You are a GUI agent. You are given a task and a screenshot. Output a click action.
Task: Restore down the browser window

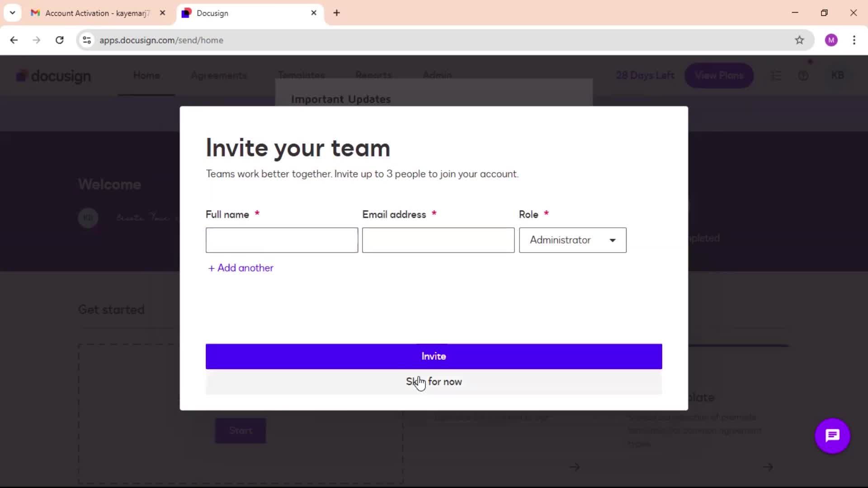point(824,13)
